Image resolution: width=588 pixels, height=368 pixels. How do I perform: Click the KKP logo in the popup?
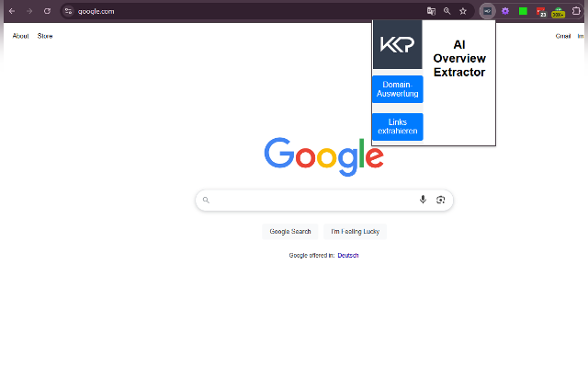pyautogui.click(x=398, y=44)
